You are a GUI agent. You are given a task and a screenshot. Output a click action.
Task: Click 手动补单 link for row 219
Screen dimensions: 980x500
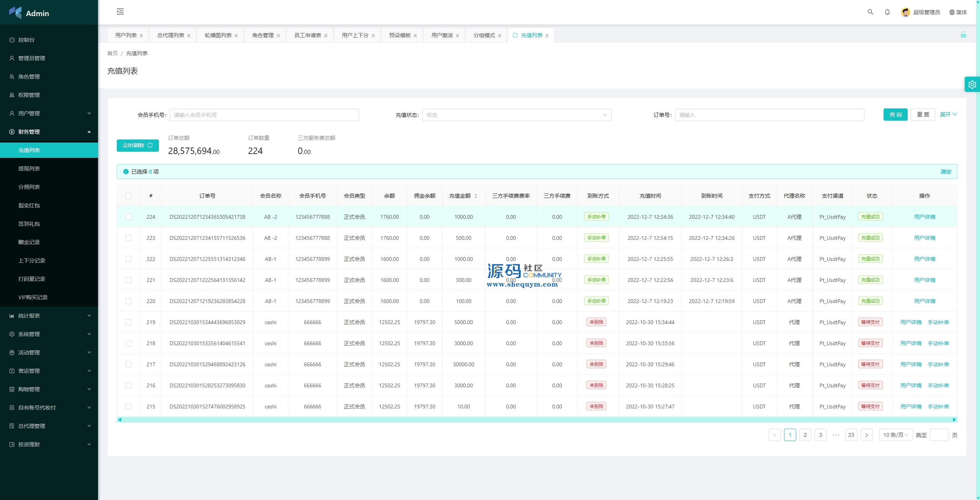(x=938, y=322)
